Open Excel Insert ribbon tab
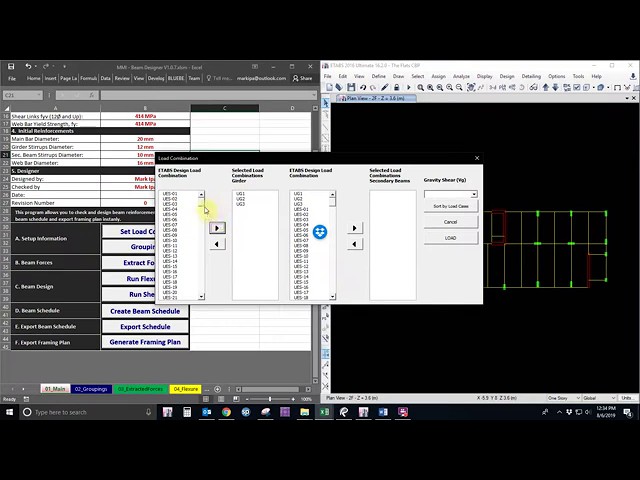Screen dimensions: 640x480 [50, 78]
